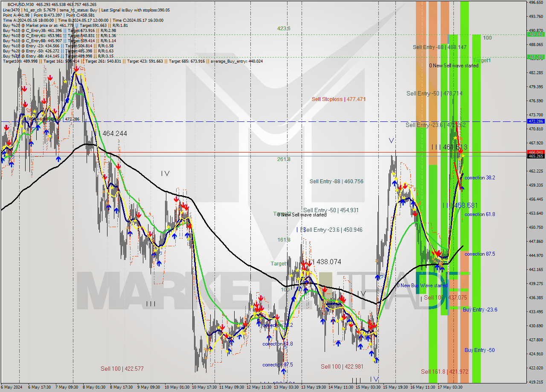This screenshot has height=392, width=546.
Task: Select the 'Sell Entry -23.6 | 450.946' label
Action: click(x=333, y=230)
